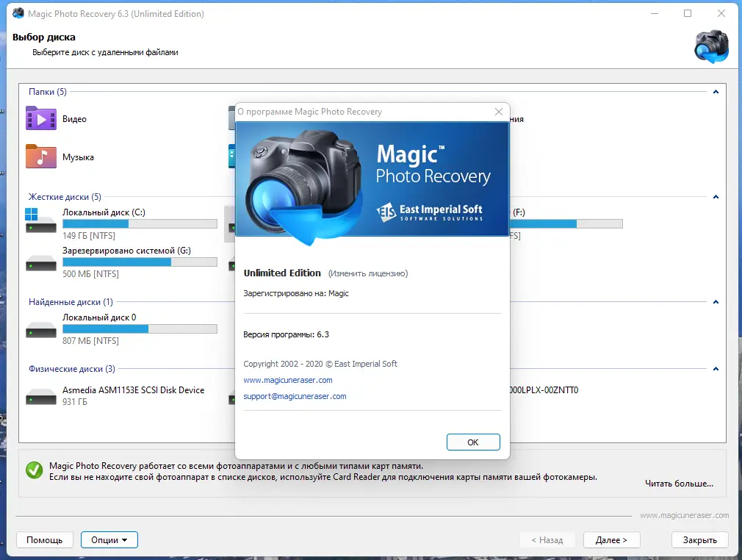Click the app icon in the title bar
The height and width of the screenshot is (560, 742).
click(18, 13)
